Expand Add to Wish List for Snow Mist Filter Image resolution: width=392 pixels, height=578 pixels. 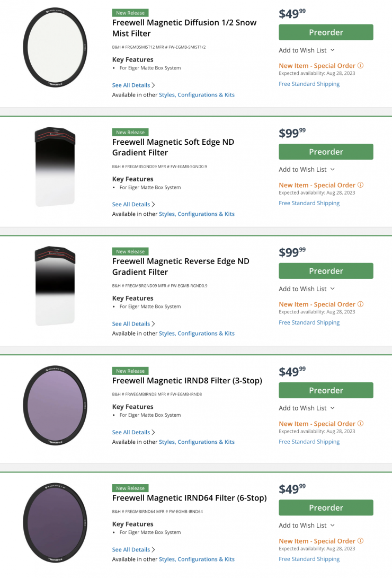[x=307, y=50]
